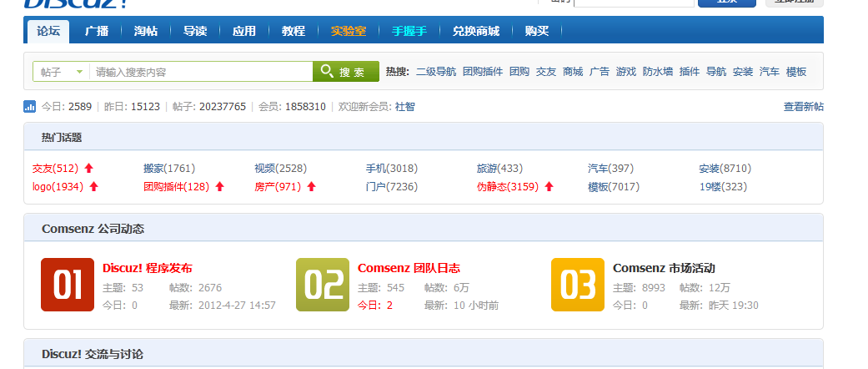Open hot topic 安装(8710)

pos(725,169)
